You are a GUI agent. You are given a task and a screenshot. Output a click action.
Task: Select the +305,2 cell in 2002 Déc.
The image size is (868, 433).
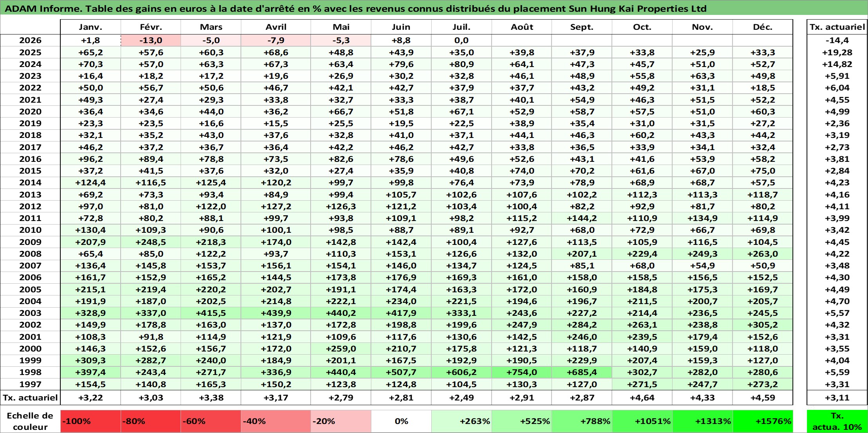(763, 325)
